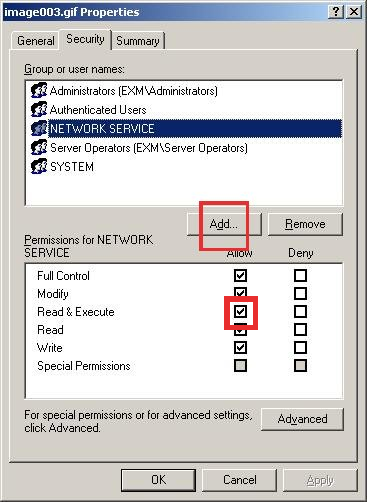The height and width of the screenshot is (502, 367).
Task: Remove the selected NETWORK SERVICE entry
Action: 305,224
